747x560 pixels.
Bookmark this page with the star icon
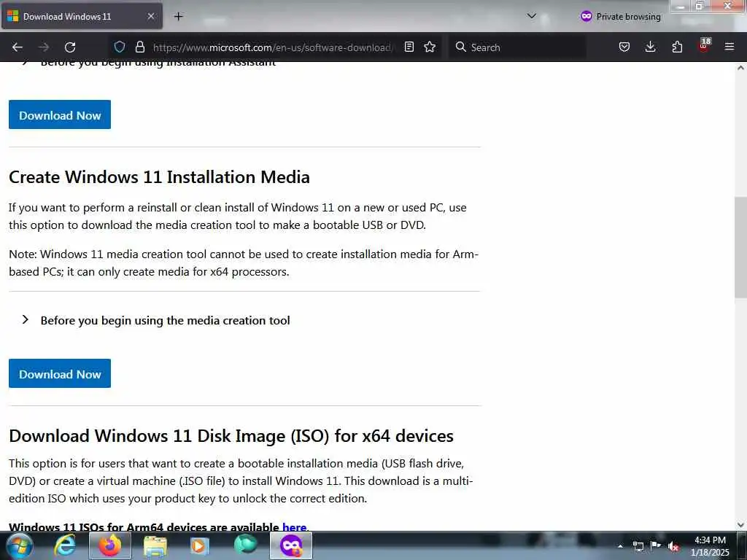pos(430,47)
